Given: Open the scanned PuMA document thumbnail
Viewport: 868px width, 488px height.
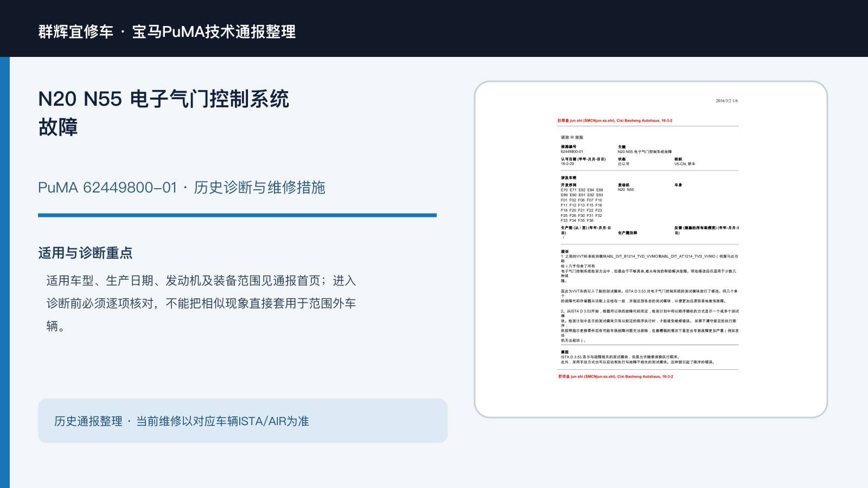Looking at the screenshot, I should [651, 249].
